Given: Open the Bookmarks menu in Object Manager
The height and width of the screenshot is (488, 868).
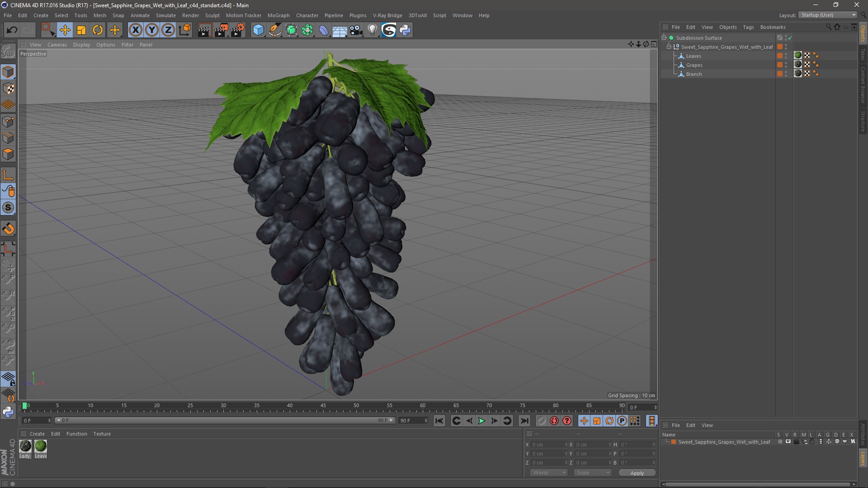Looking at the screenshot, I should 773,27.
